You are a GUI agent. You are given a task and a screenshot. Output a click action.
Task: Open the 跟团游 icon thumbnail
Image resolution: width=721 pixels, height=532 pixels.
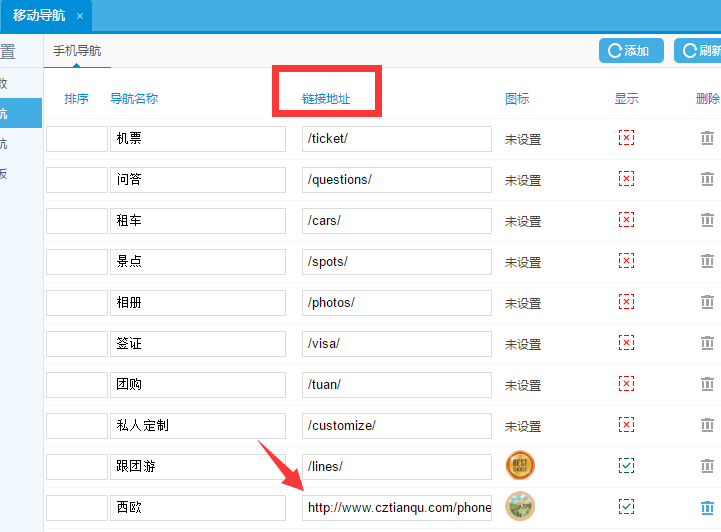520,466
